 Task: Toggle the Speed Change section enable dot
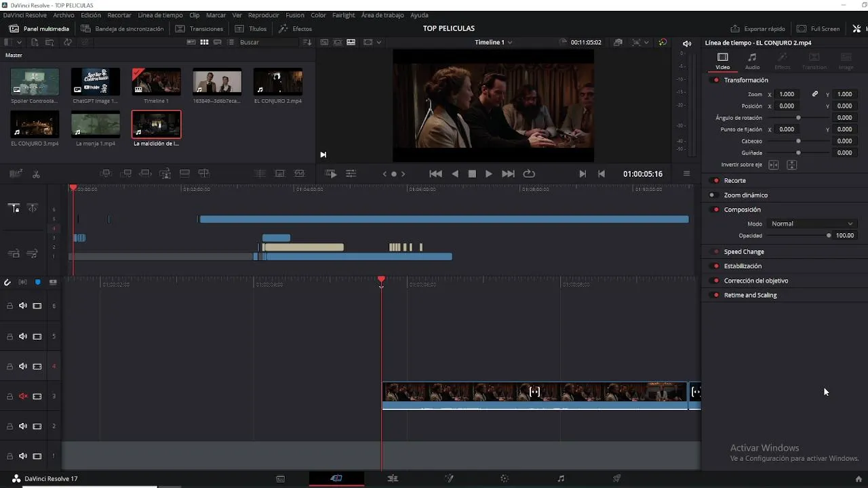click(716, 252)
